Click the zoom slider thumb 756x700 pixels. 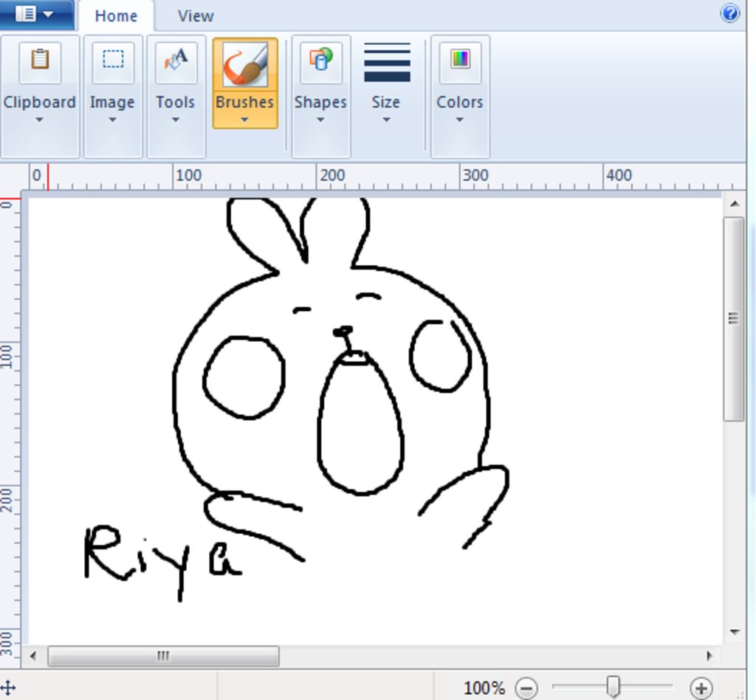(x=613, y=687)
